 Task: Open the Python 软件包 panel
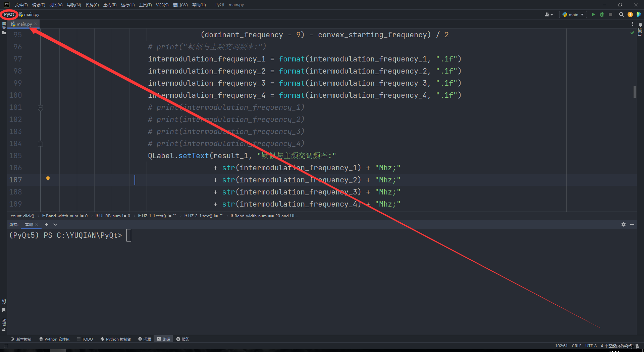[54, 339]
